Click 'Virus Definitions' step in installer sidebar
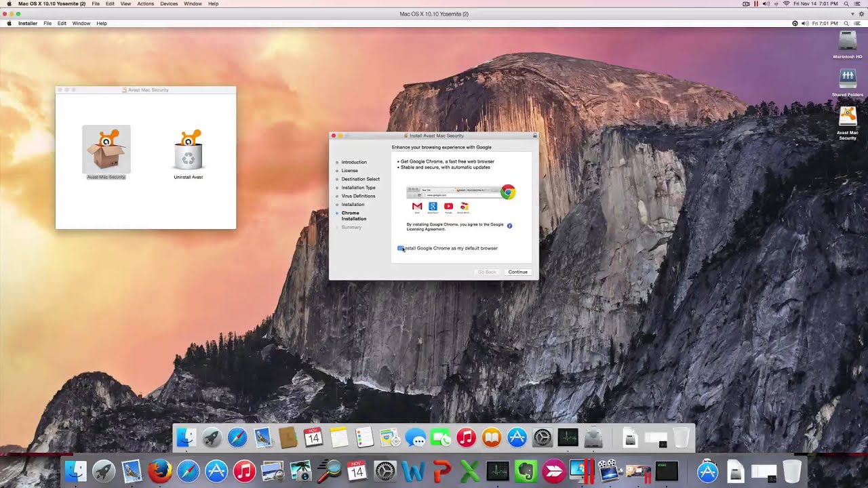Screen dimensions: 868x488 [x=359, y=196]
